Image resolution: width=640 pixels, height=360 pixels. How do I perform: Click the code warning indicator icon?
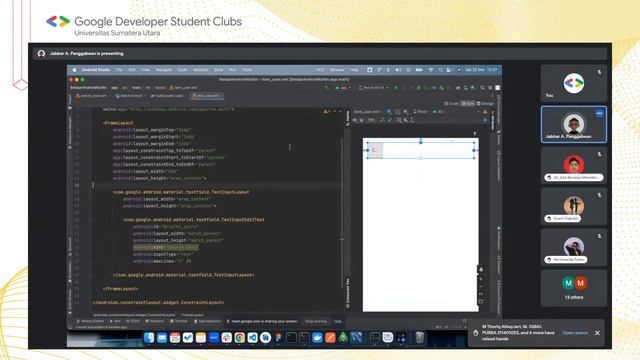tap(326, 111)
